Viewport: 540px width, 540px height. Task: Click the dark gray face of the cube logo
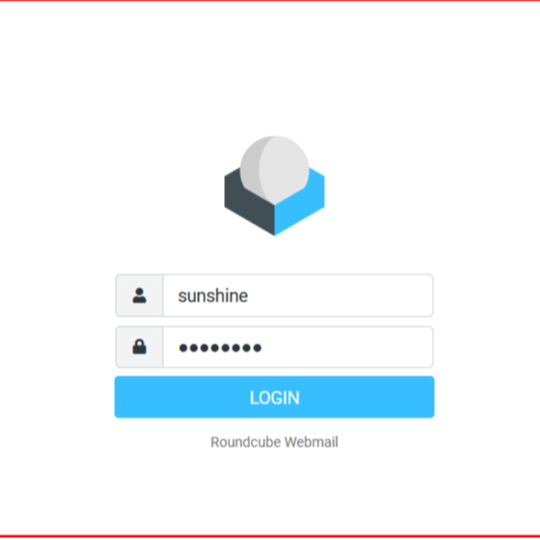click(x=249, y=203)
